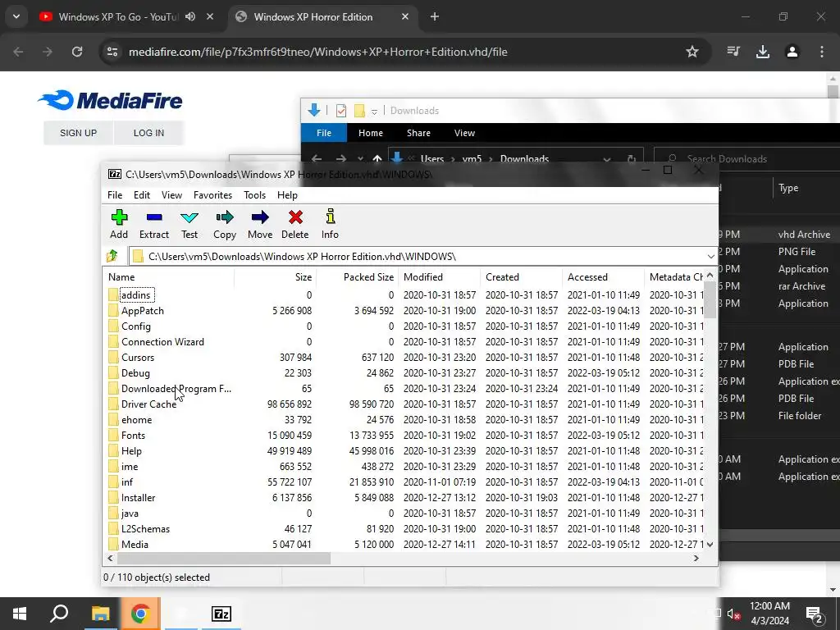Open the View menu in 7-Zip
The height and width of the screenshot is (630, 840).
172,195
